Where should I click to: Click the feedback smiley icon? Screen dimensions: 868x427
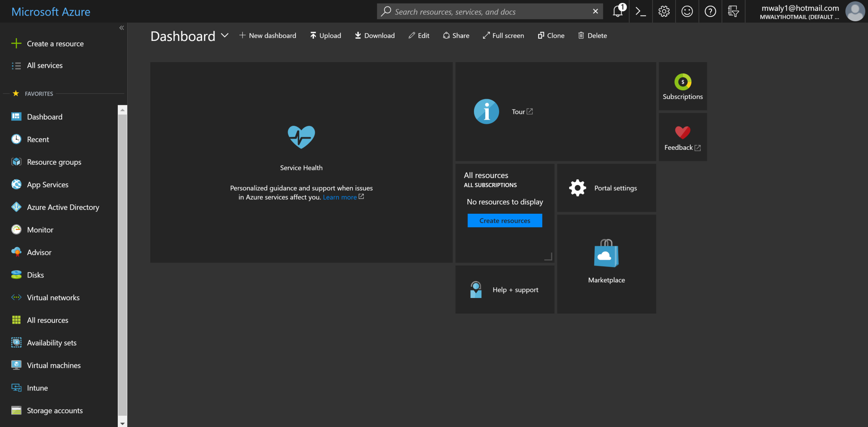tap(687, 11)
